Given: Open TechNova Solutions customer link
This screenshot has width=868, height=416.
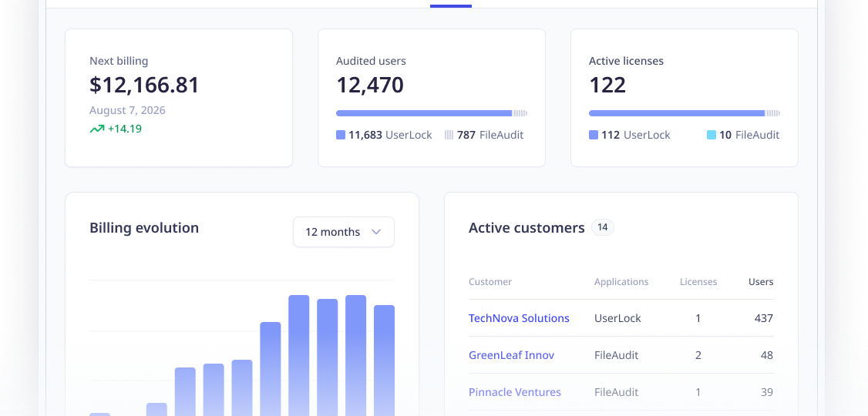Looking at the screenshot, I should (x=519, y=318).
